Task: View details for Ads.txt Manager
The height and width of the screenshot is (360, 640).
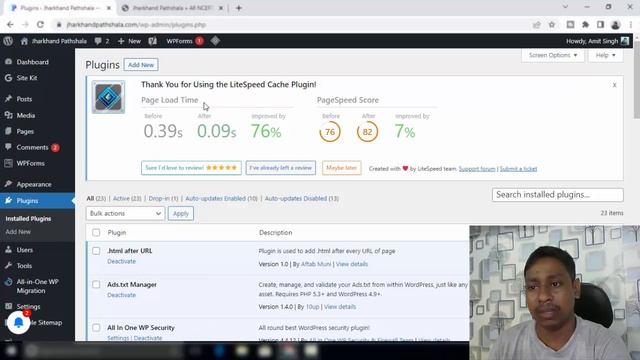Action: pos(340,307)
